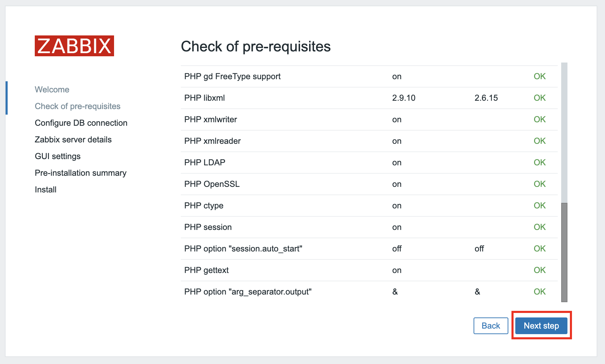Click OK status for PHP xmlwriter
This screenshot has height=364, width=605.
(540, 119)
